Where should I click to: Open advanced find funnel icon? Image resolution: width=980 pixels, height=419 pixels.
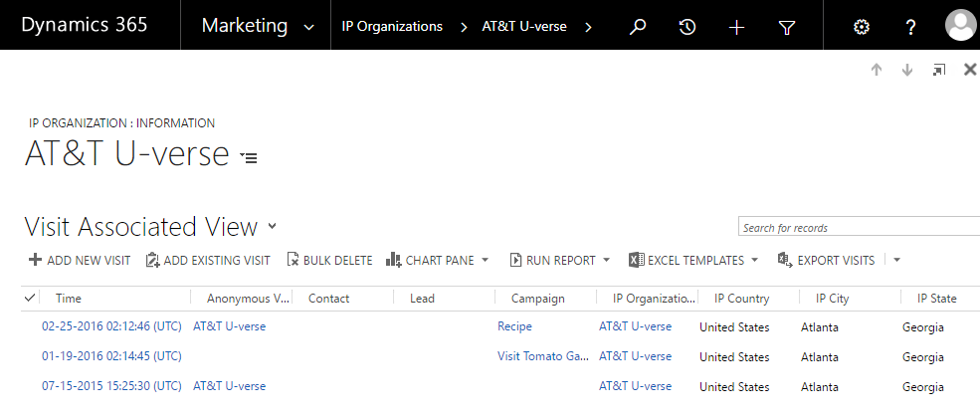pos(787,27)
